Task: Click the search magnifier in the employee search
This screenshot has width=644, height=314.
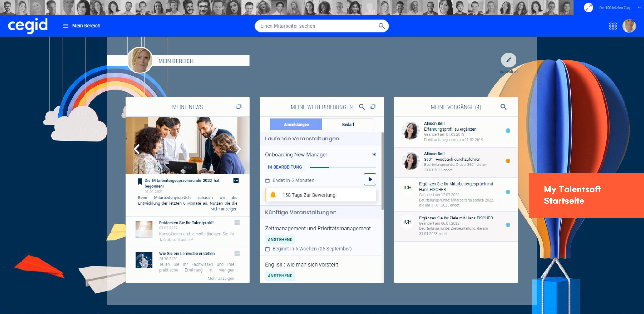Action: [382, 26]
